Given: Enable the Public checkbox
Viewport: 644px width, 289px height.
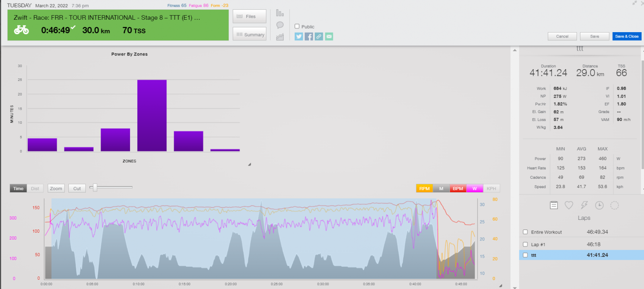Looking at the screenshot, I should click(x=297, y=27).
